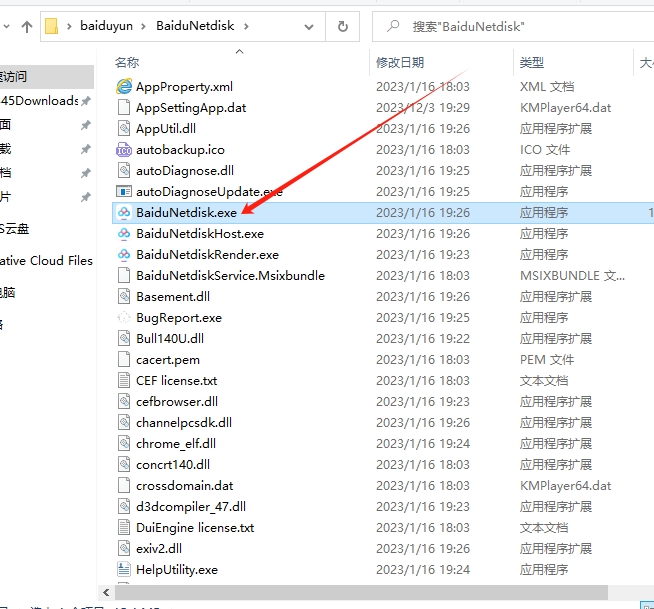This screenshot has width=654, height=609.
Task: Click the Basement.dll file icon
Action: (124, 297)
